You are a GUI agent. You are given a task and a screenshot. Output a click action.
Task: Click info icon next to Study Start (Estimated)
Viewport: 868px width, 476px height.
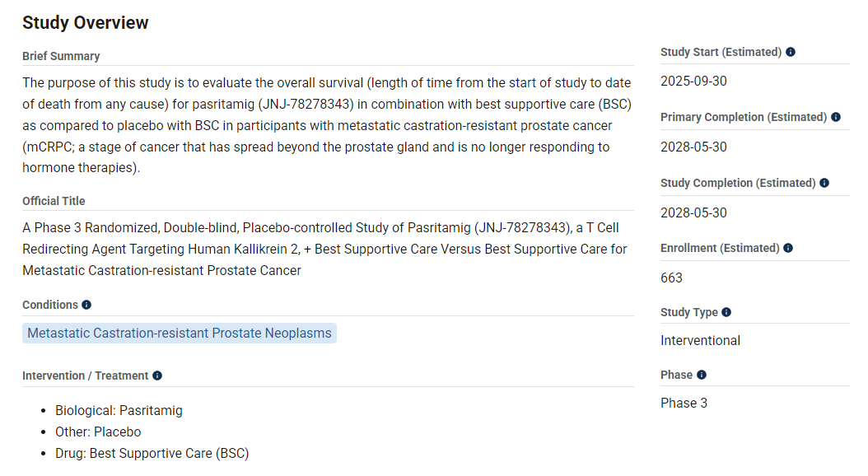coord(791,52)
